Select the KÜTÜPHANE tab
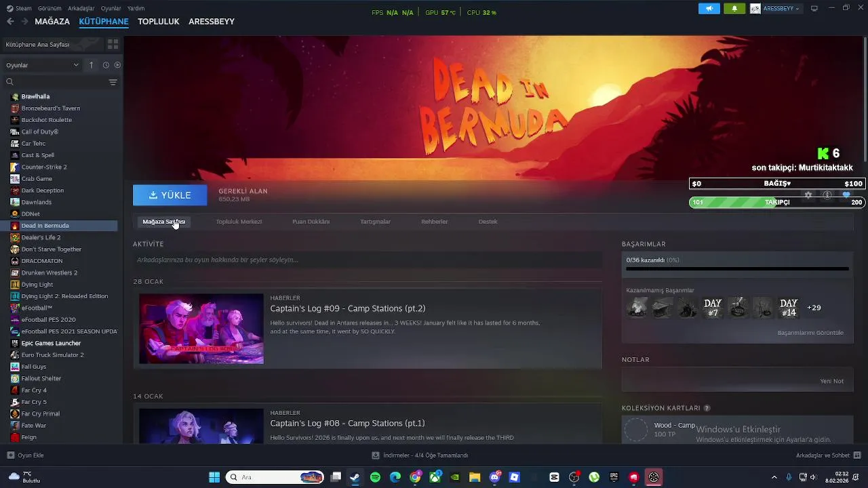868x488 pixels. coord(104,22)
